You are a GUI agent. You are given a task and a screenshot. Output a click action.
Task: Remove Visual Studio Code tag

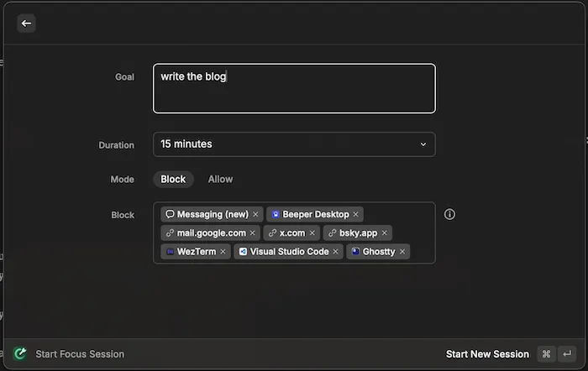click(x=336, y=251)
